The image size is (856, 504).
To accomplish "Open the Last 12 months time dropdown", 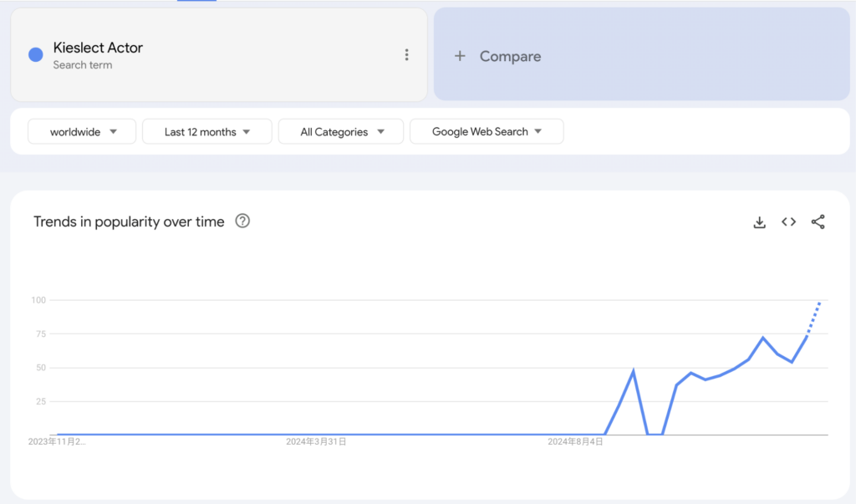I will click(x=207, y=131).
